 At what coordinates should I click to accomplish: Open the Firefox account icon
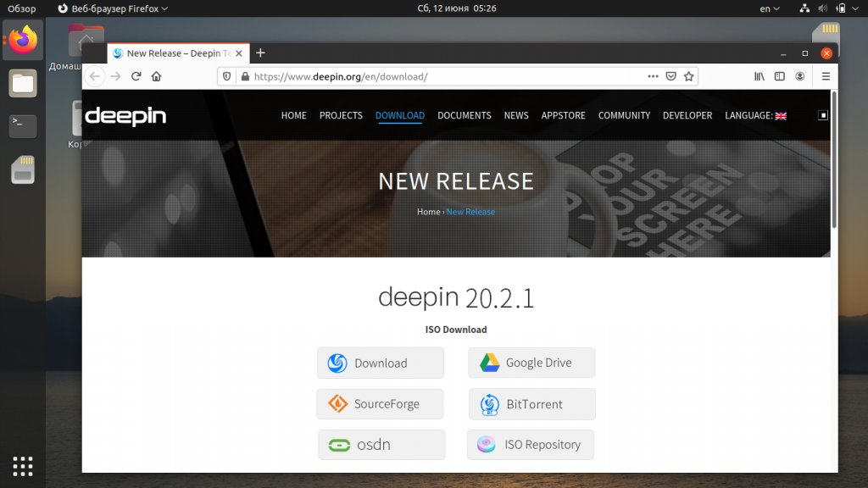click(x=799, y=75)
